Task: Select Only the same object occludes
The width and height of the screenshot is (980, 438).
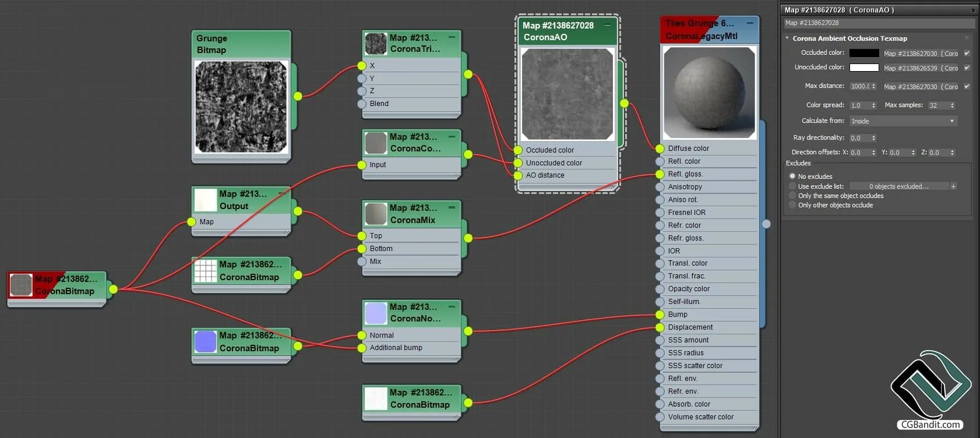Action: coord(792,196)
